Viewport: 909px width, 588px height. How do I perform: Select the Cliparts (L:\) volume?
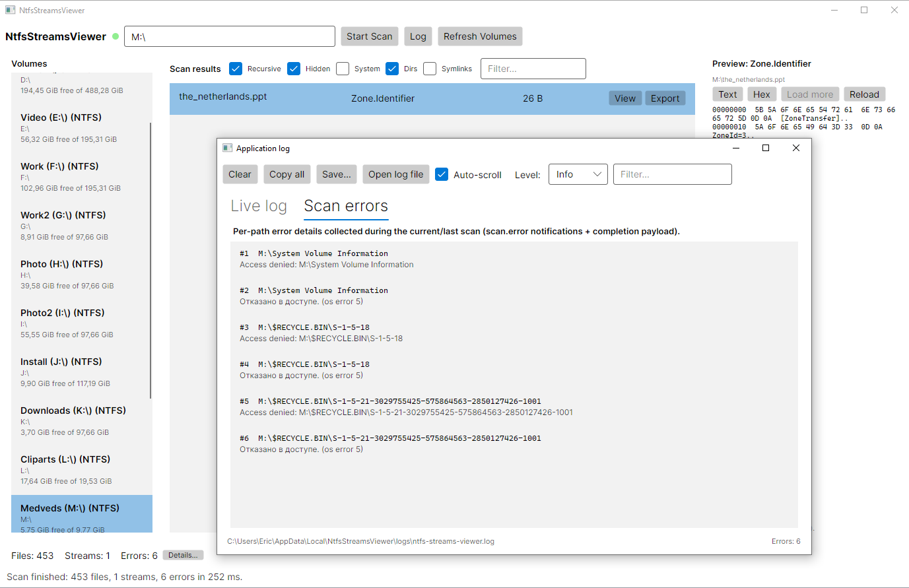82,470
